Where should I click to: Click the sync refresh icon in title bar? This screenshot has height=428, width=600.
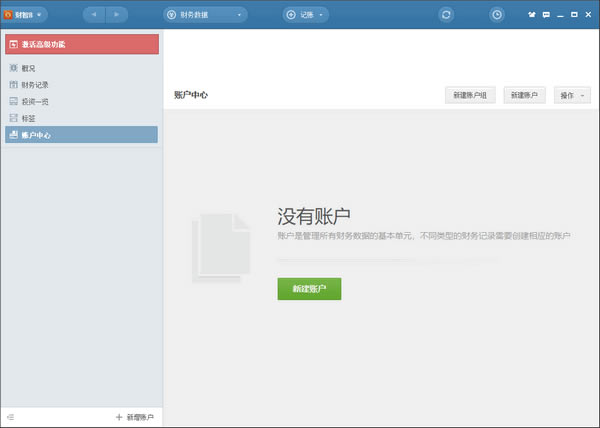446,15
